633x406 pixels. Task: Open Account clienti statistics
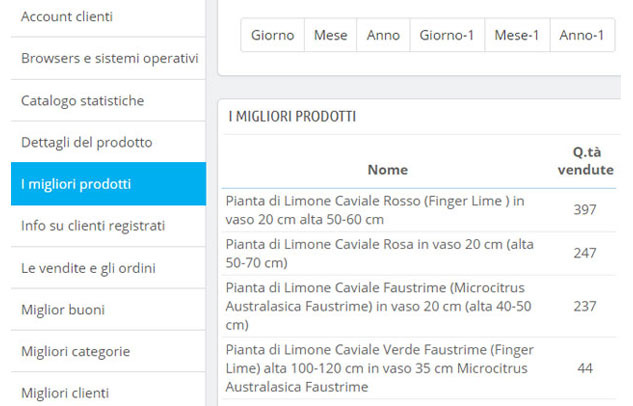click(108, 17)
